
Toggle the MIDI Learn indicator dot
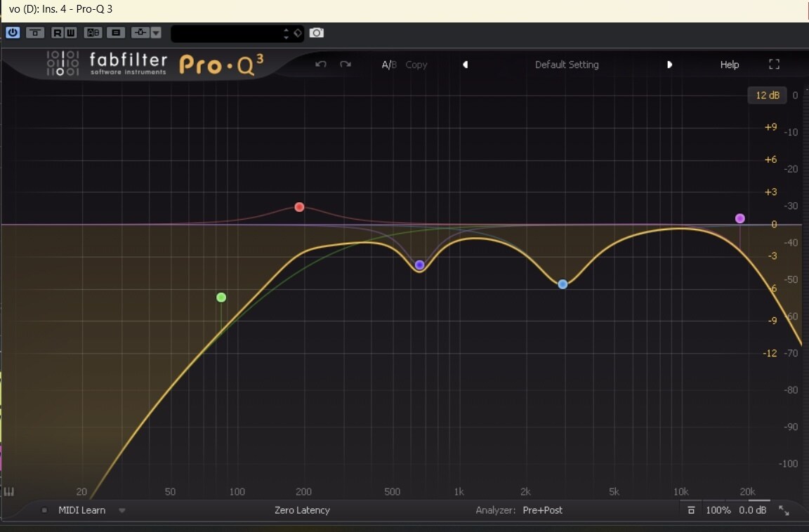coord(44,510)
